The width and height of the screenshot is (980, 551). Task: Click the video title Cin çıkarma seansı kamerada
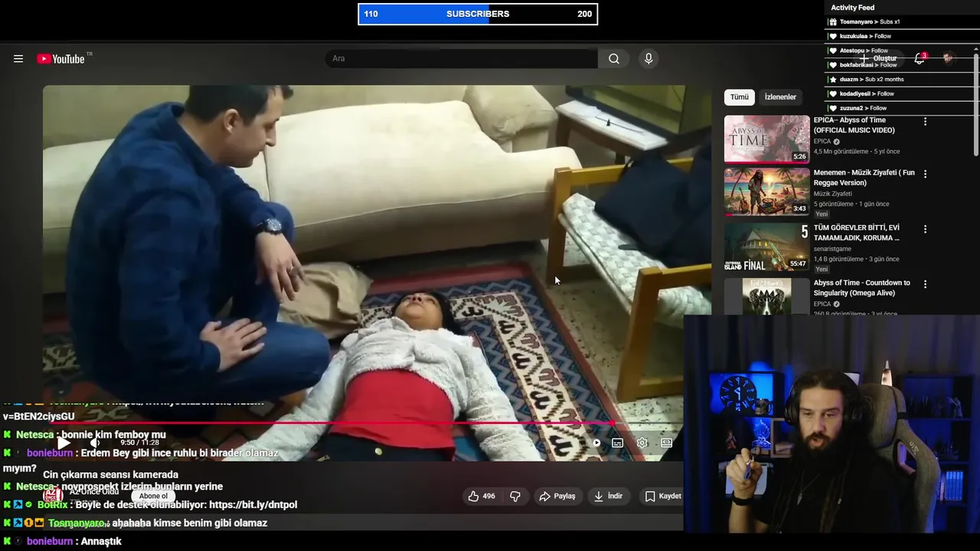(110, 474)
